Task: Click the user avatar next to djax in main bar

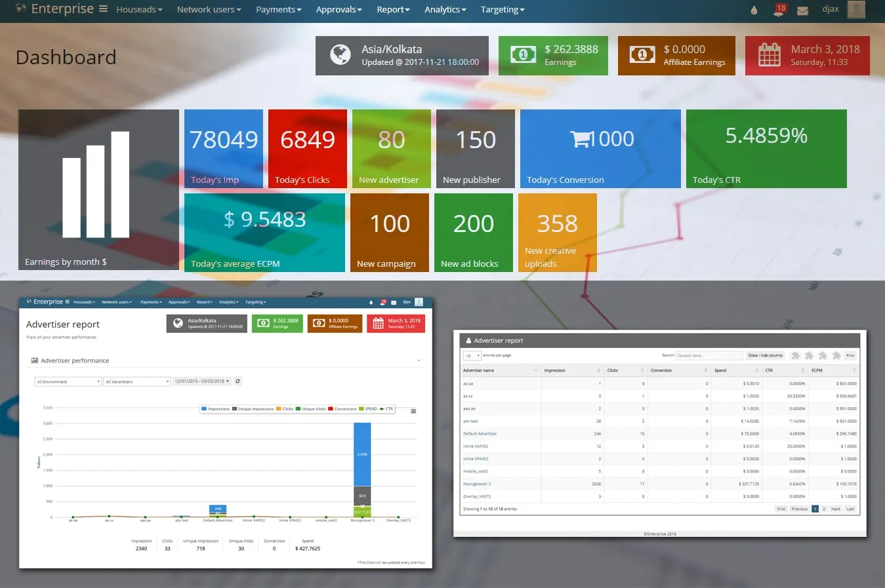Action: click(x=856, y=9)
